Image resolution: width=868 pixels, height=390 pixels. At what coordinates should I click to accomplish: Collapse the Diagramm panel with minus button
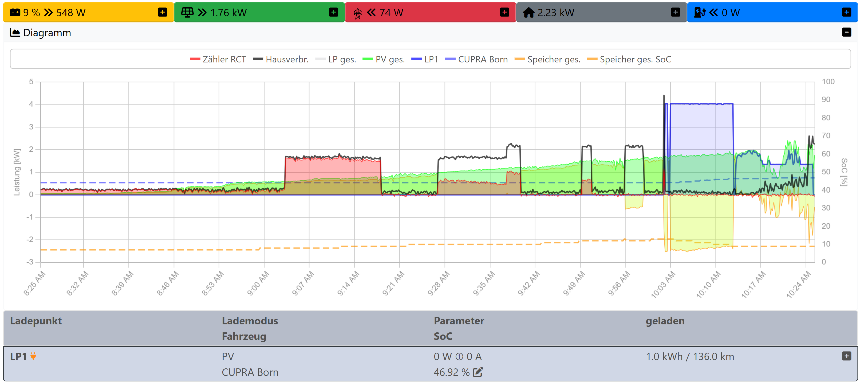(846, 32)
